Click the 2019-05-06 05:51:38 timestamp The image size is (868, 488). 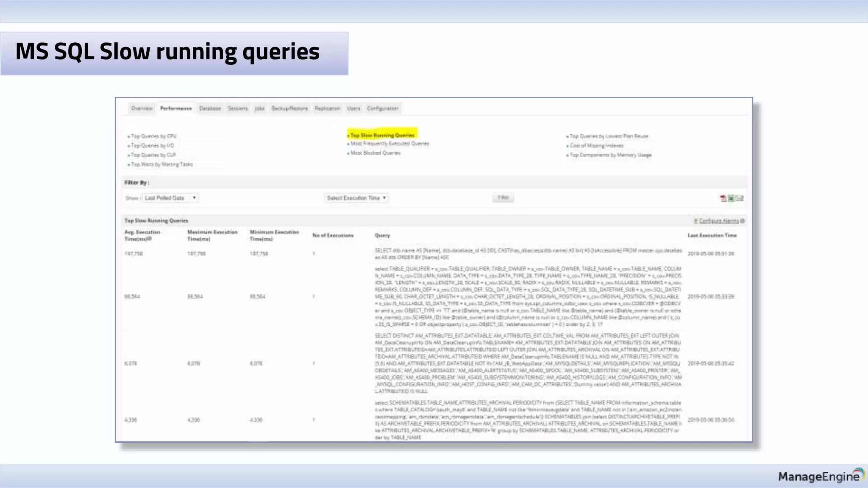pos(711,254)
